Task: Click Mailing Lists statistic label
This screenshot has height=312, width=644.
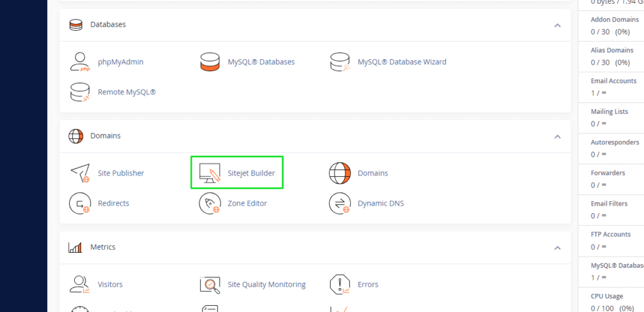Action: [609, 112]
